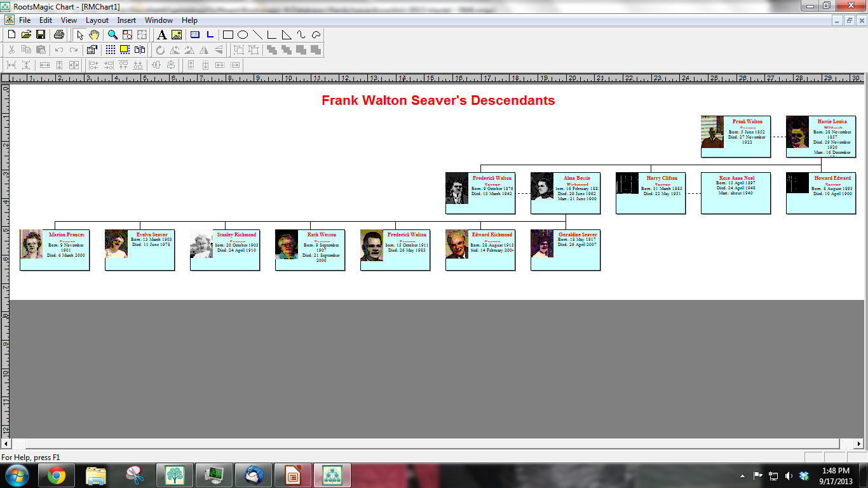
Task: Select the wavy curve tool
Action: click(299, 36)
